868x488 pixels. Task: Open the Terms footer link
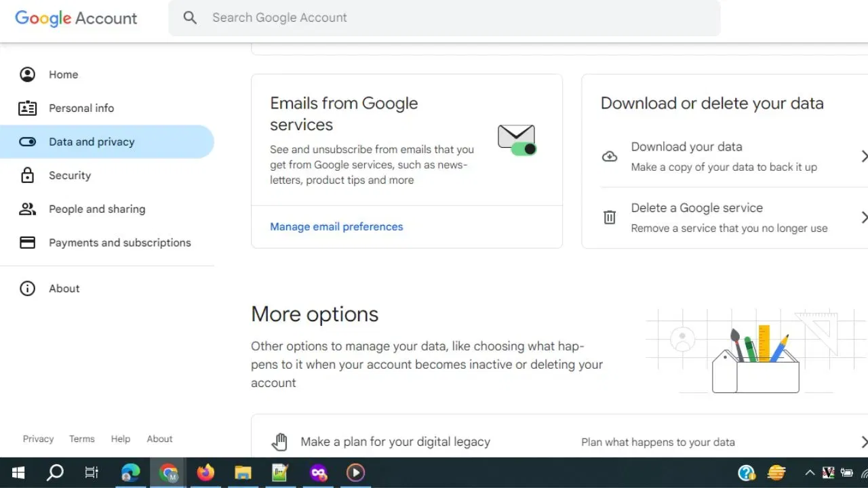point(82,439)
